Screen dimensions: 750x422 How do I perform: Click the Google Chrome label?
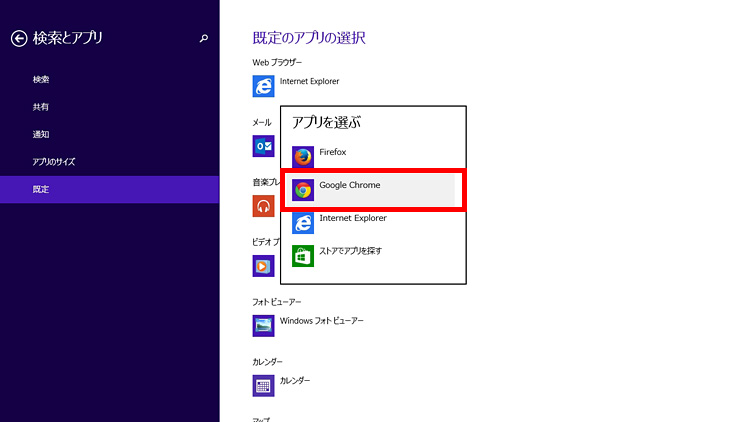(x=349, y=185)
